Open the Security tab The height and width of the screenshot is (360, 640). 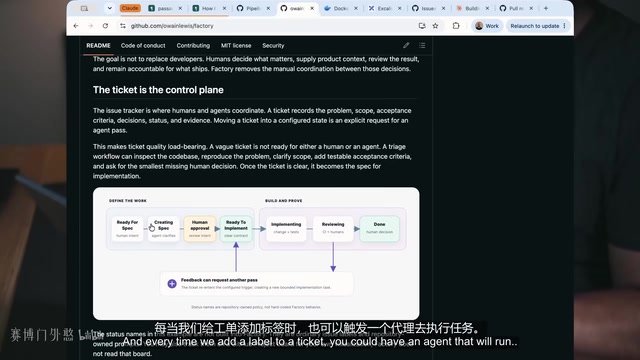click(273, 45)
